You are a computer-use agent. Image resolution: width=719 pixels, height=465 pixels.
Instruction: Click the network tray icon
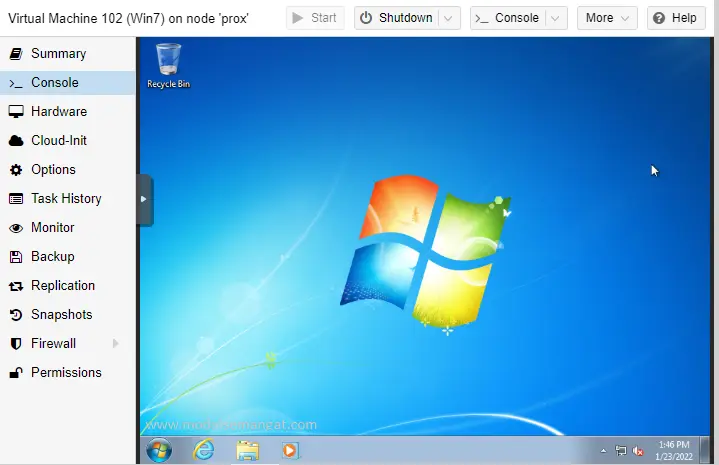(x=621, y=451)
